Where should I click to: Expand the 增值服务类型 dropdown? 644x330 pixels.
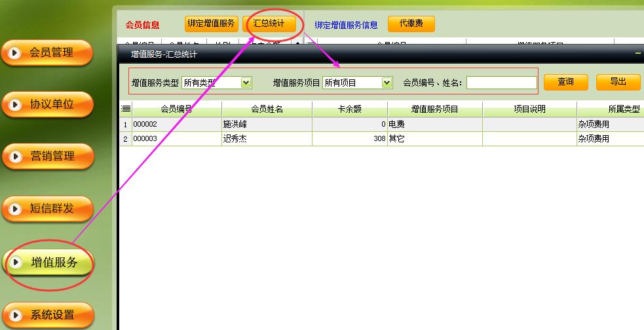pyautogui.click(x=246, y=83)
